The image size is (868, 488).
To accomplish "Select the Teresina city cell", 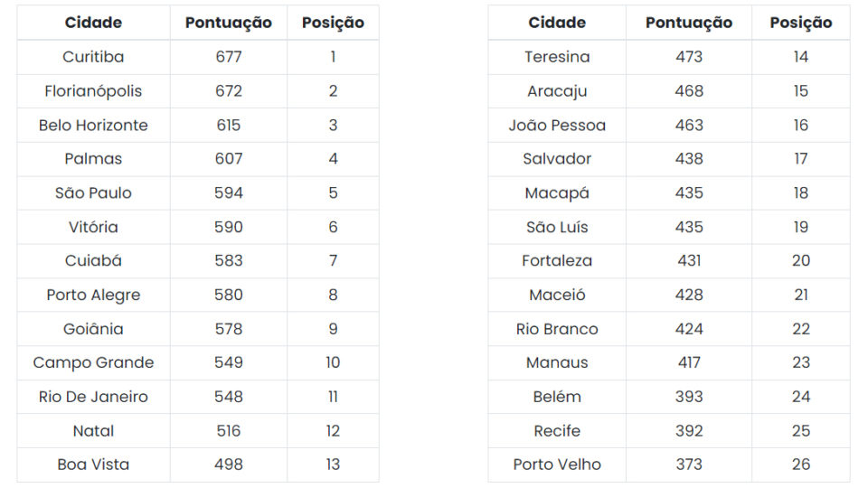I will coord(557,57).
